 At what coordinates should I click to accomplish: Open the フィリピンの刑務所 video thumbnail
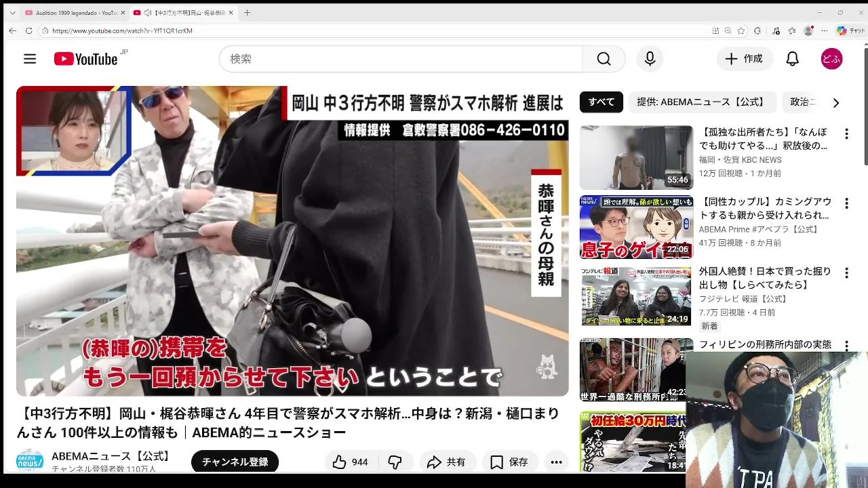(x=632, y=370)
